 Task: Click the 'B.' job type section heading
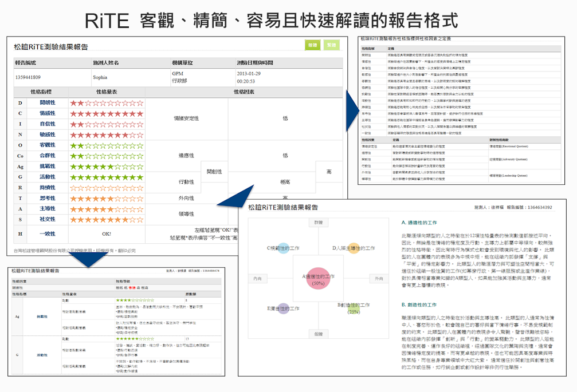419,305
